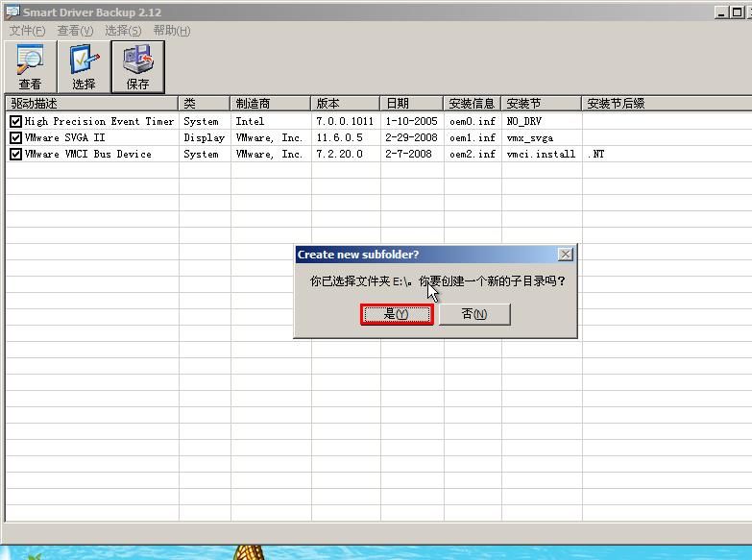
Task: Click the 保存 (Save) toolbar icon
Action: click(x=137, y=66)
